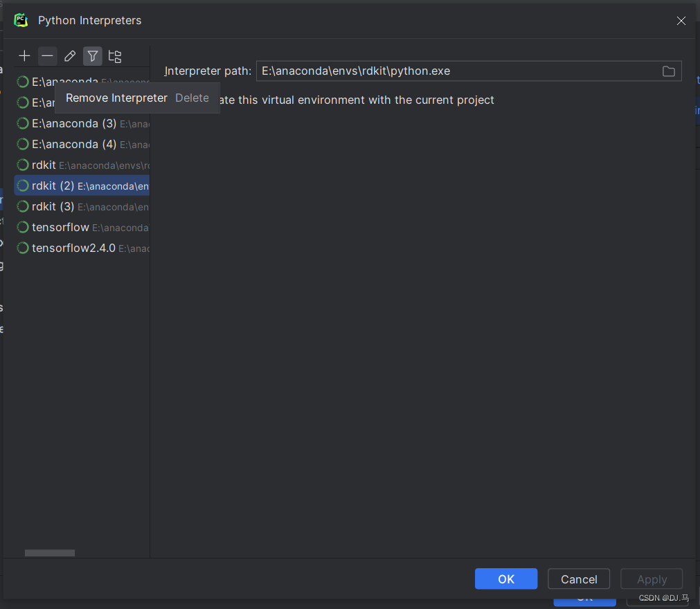700x609 pixels.
Task: Toggle the filter funnel icon
Action: [x=92, y=56]
